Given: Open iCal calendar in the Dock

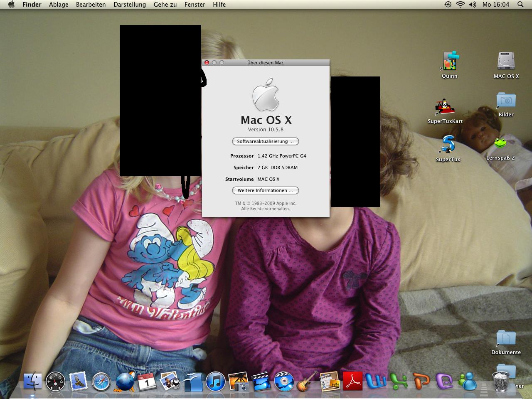Looking at the screenshot, I should coord(147,382).
